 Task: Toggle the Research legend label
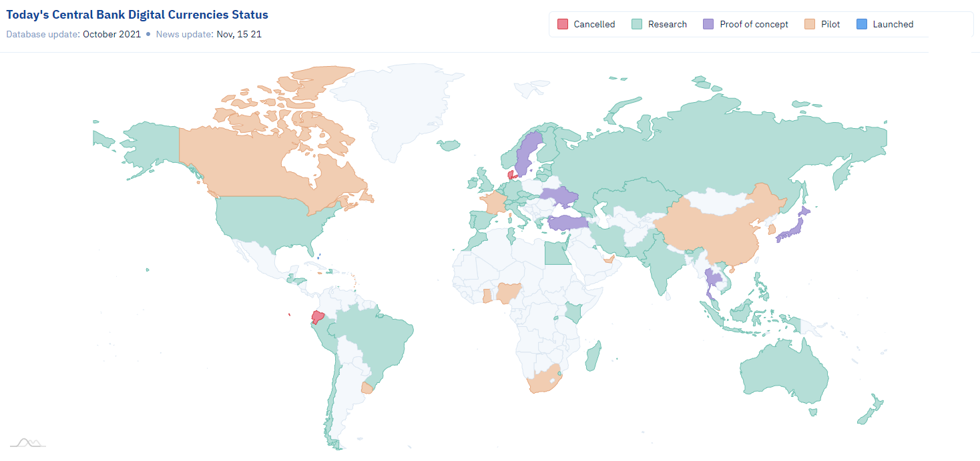pos(668,24)
